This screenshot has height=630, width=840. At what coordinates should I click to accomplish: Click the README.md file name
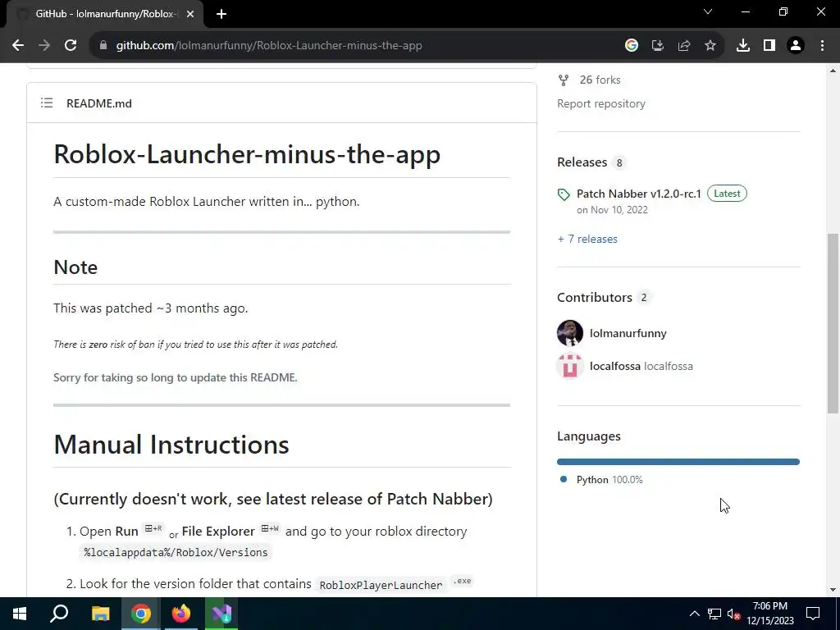(99, 103)
